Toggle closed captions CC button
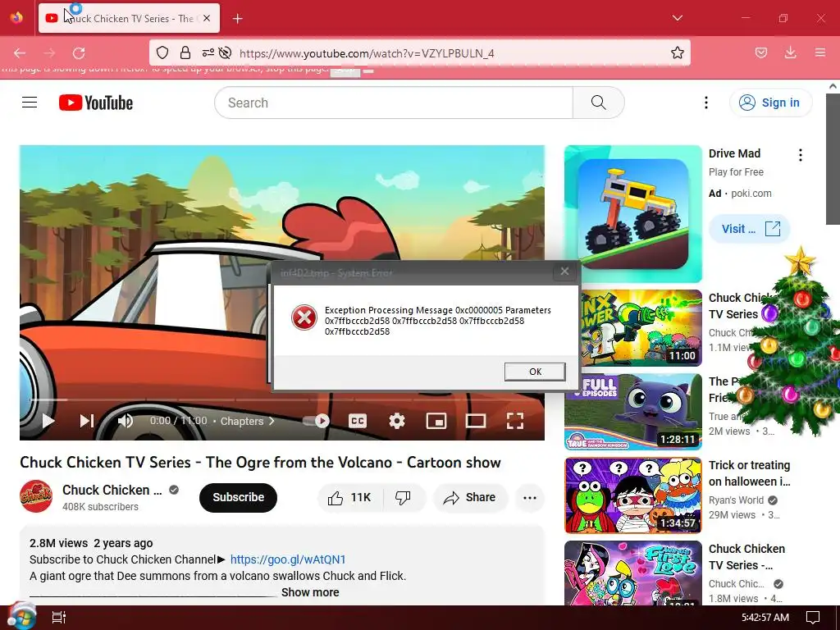Image resolution: width=840 pixels, height=630 pixels. (x=358, y=421)
